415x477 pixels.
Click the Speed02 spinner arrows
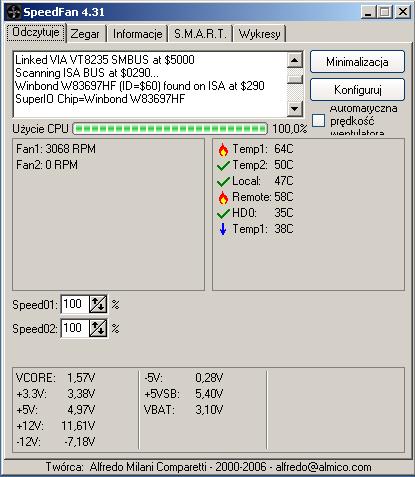pos(98,328)
